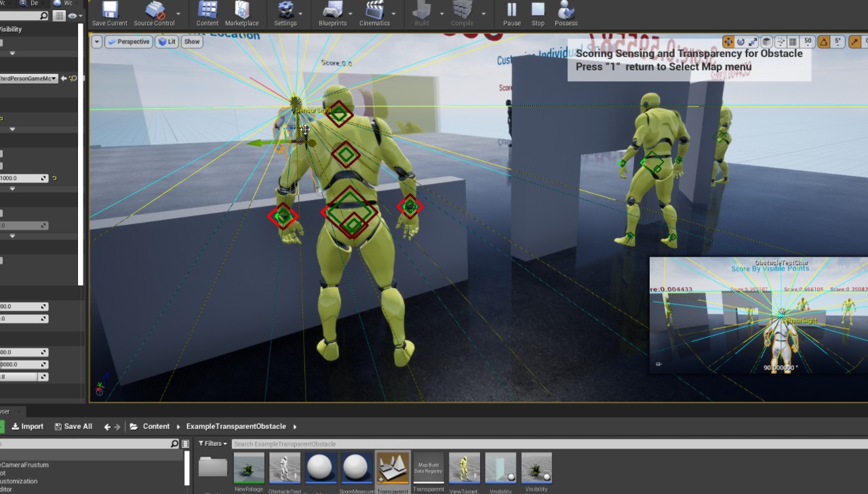
Task: Click the Save All button
Action: point(73,426)
